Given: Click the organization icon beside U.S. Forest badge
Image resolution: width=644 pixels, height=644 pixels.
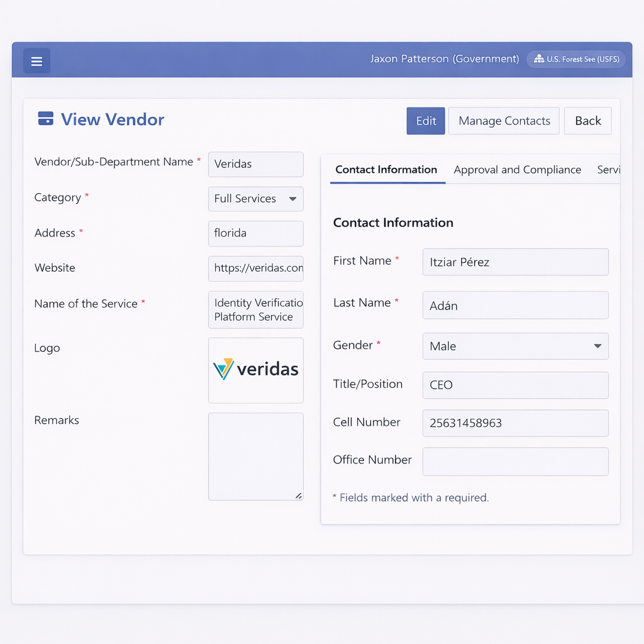Looking at the screenshot, I should tap(538, 59).
